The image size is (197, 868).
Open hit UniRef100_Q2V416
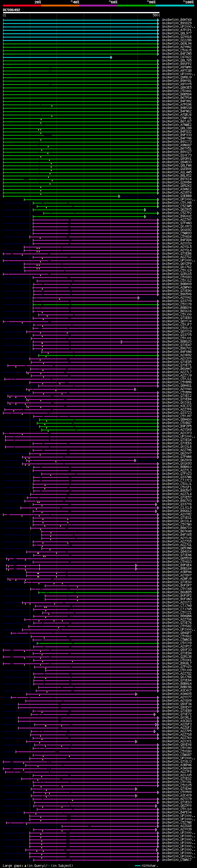point(177,37)
